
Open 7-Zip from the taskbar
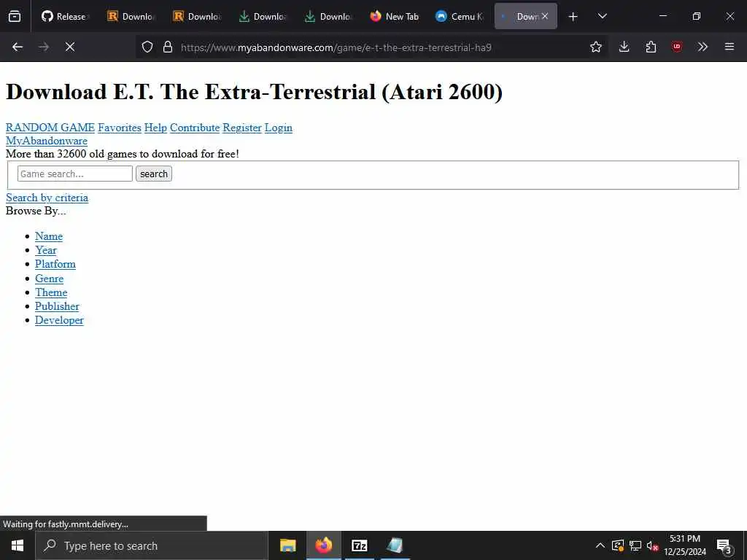click(359, 545)
